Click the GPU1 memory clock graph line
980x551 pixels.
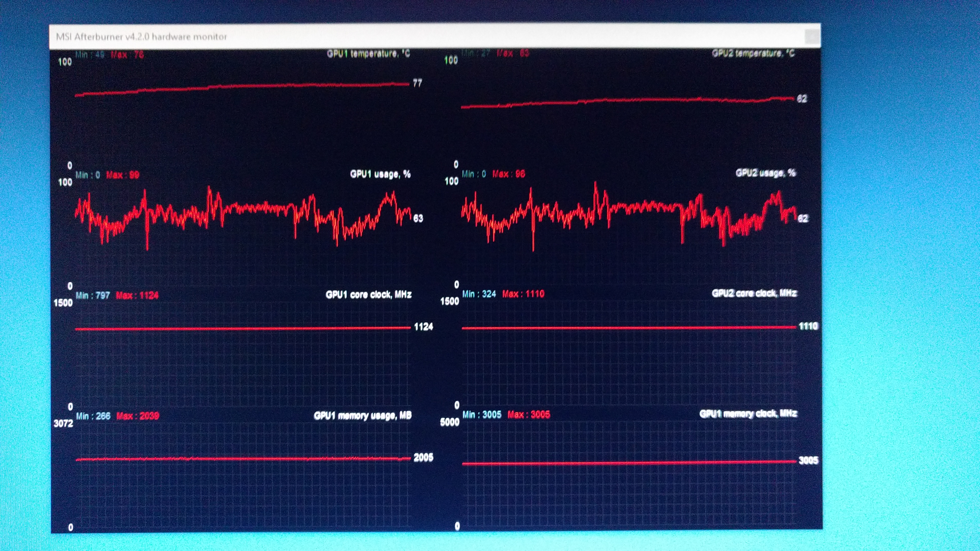(x=629, y=463)
